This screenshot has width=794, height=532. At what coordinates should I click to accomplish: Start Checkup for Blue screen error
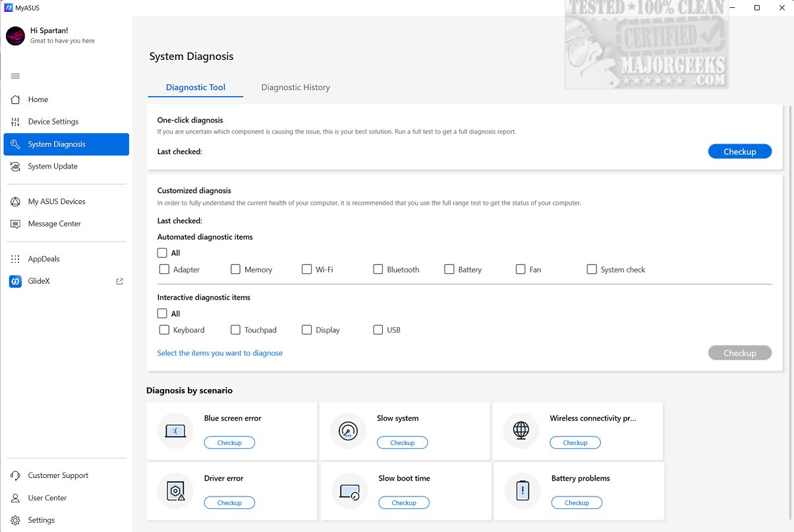point(229,443)
